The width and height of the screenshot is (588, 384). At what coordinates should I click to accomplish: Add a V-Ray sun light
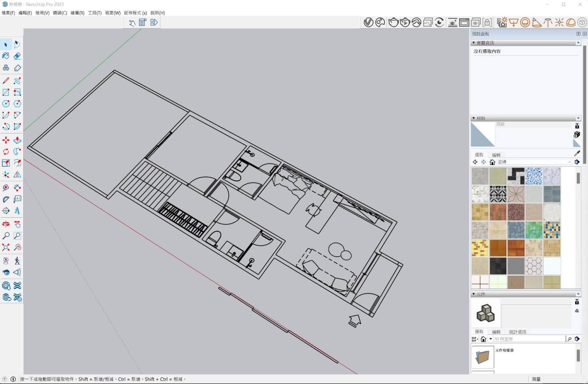point(502,22)
